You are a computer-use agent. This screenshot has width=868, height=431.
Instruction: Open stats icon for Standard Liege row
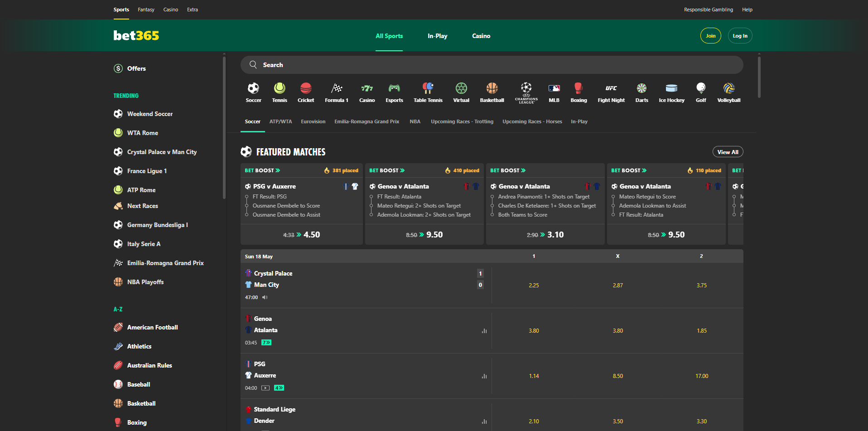(x=484, y=421)
